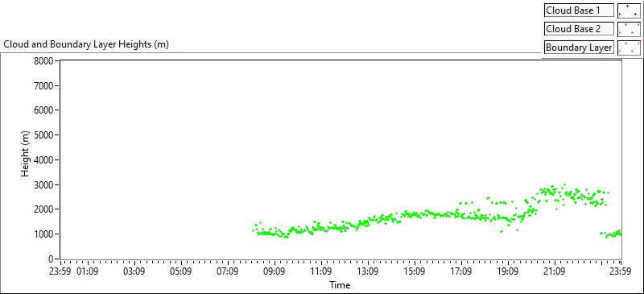Select the Boundary Layer legend label
This screenshot has height=294, width=644.
pyautogui.click(x=579, y=48)
